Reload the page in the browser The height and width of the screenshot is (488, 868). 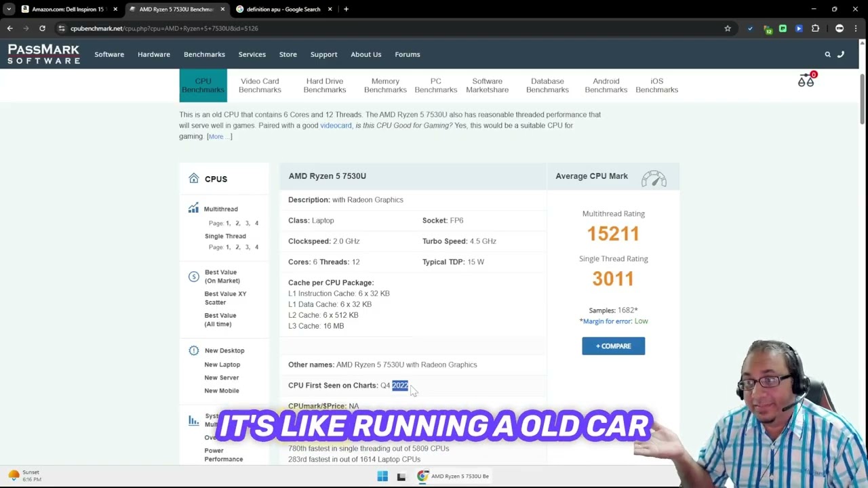[x=42, y=28]
